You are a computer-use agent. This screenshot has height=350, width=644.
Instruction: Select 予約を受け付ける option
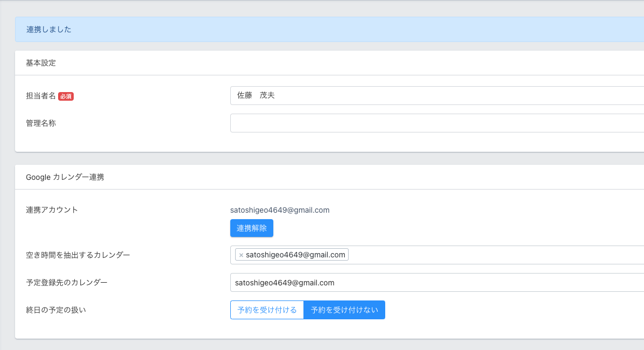[x=267, y=310]
